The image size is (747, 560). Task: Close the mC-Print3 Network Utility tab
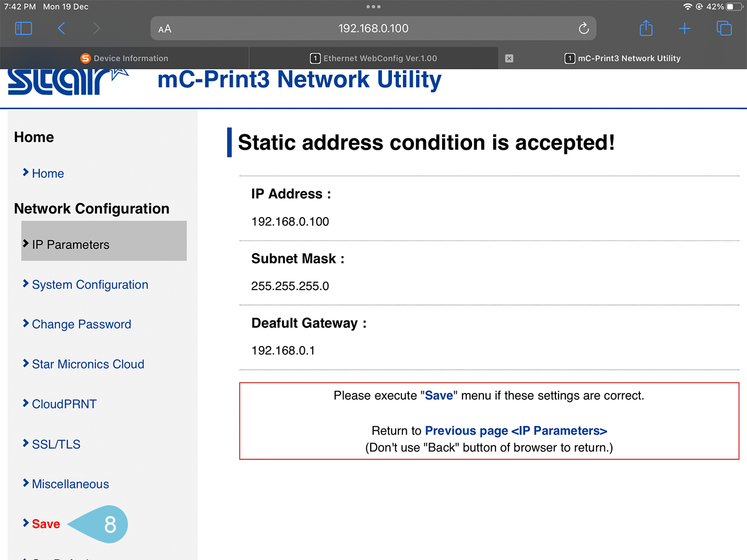point(509,58)
